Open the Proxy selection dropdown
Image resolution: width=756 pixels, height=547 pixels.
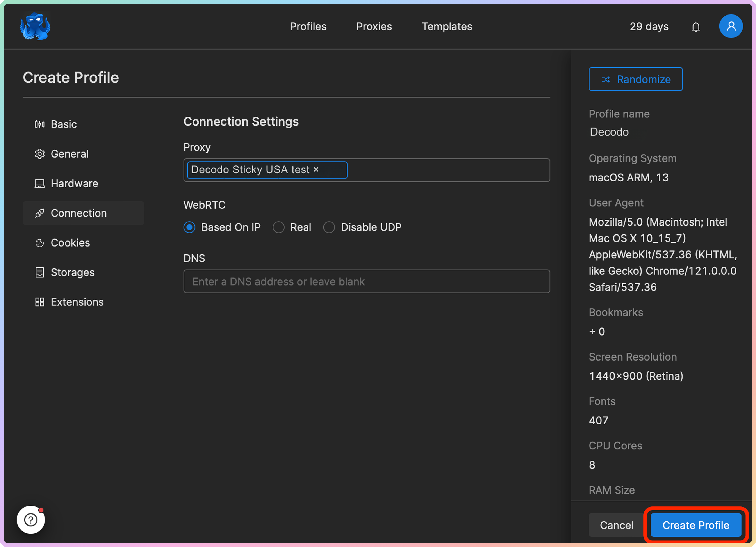[x=447, y=170]
